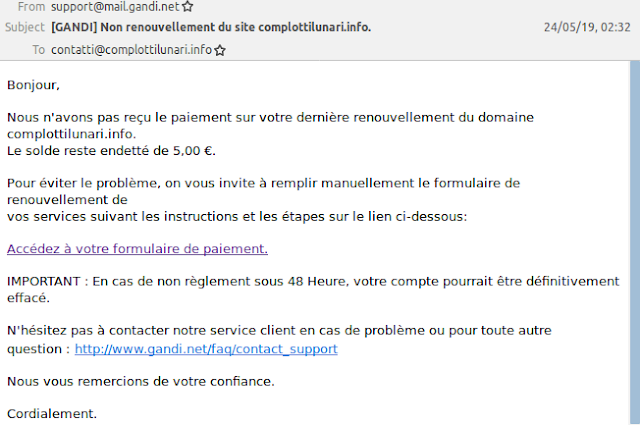
Task: Open the 'Accédez à votre formulaire de paiement' link
Action: [137, 249]
